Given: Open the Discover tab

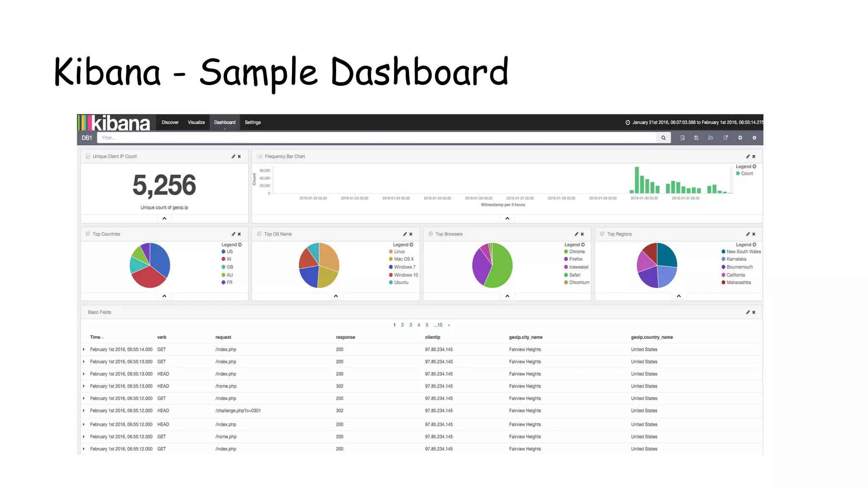Looking at the screenshot, I should [170, 122].
